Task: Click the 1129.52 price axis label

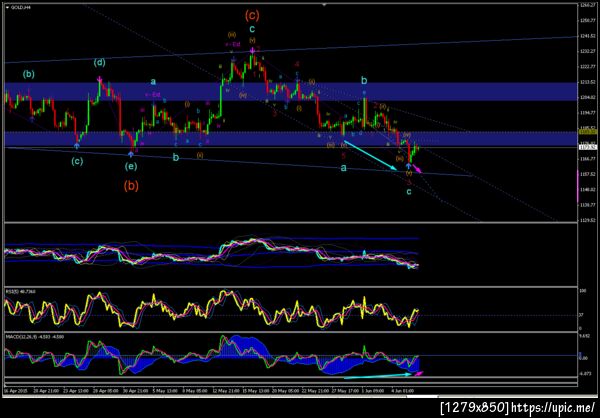Action: point(588,220)
